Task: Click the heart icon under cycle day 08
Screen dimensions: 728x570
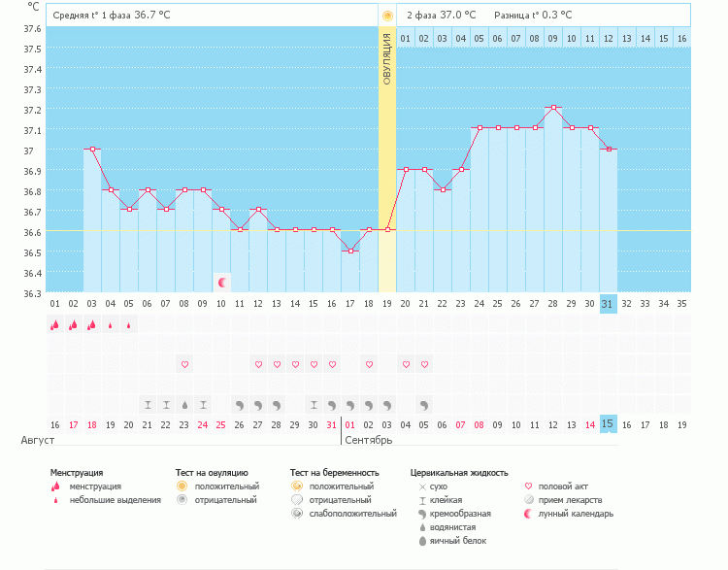Action: pyautogui.click(x=184, y=364)
